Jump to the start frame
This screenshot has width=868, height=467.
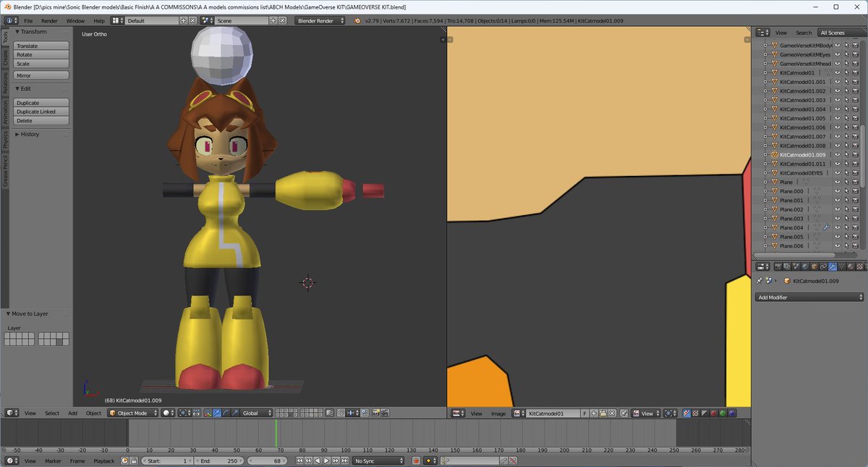[299, 460]
